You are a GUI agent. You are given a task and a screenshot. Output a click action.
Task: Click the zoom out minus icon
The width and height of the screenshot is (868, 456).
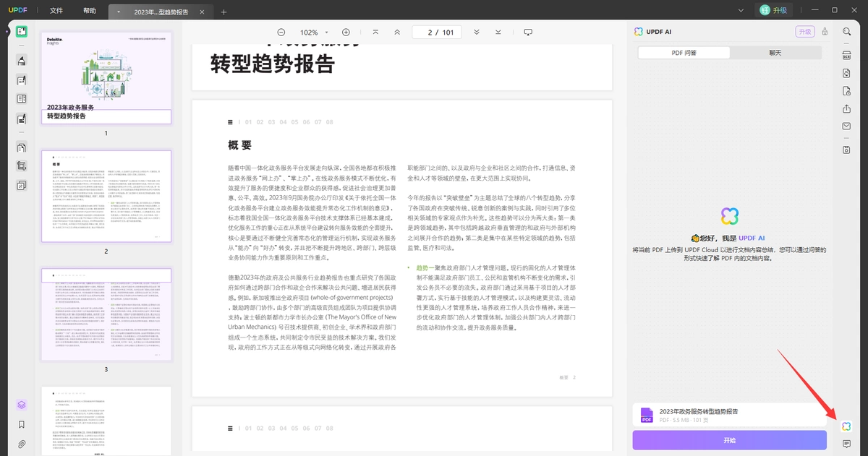click(281, 33)
